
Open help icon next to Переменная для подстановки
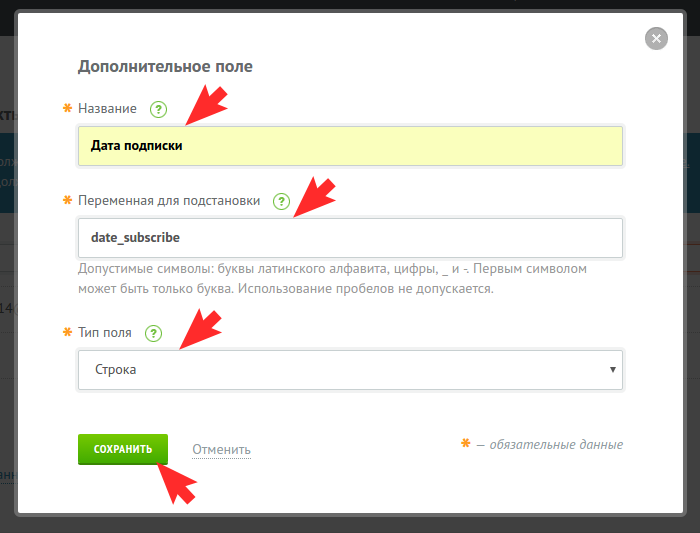coord(281,201)
